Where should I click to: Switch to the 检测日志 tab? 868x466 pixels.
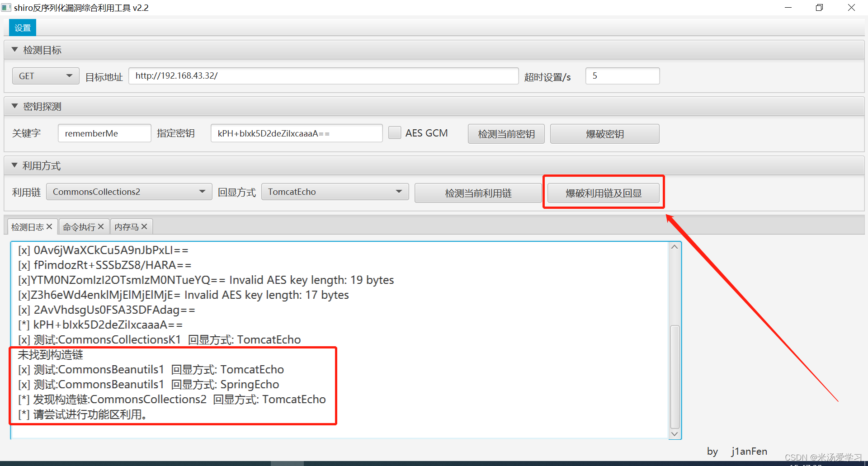pyautogui.click(x=27, y=227)
